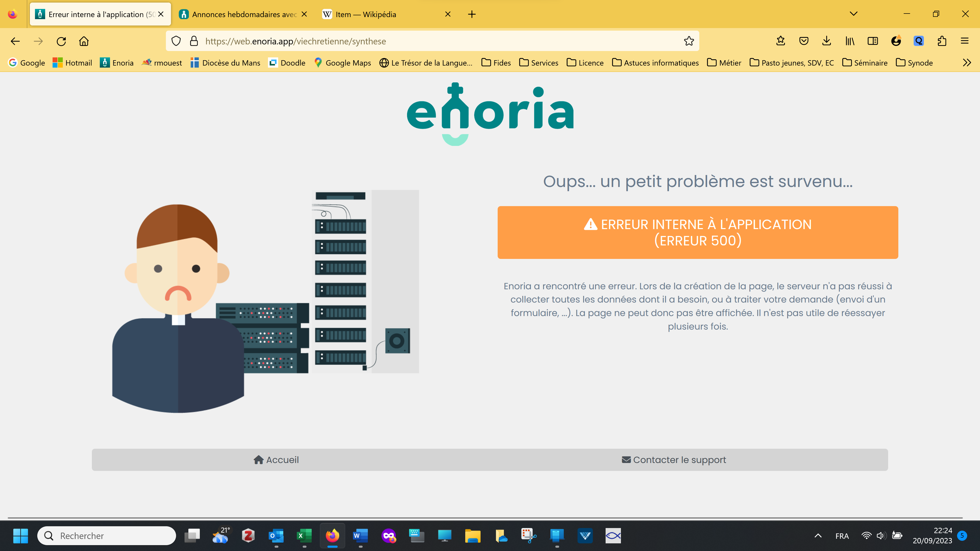Open the downloads panel
980x551 pixels.
[x=826, y=41]
